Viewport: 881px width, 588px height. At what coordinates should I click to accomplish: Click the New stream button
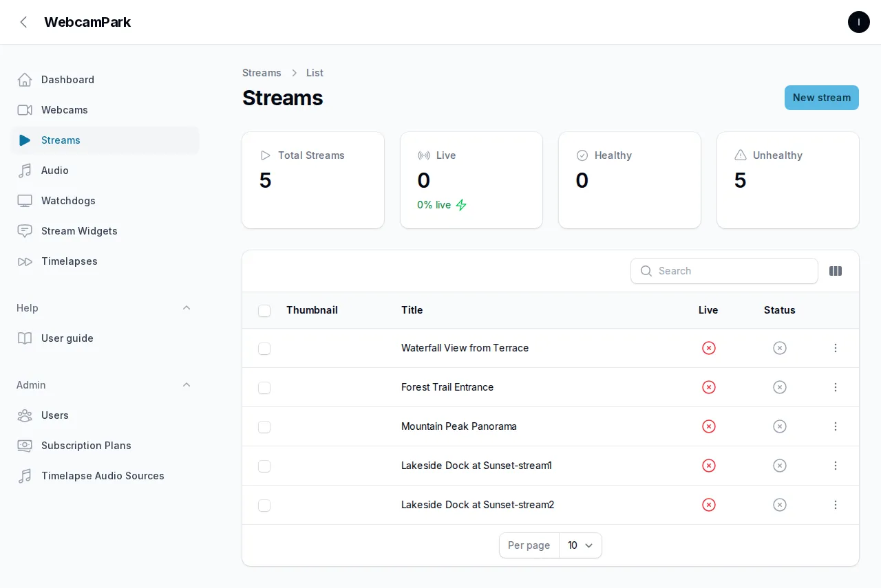tap(822, 98)
